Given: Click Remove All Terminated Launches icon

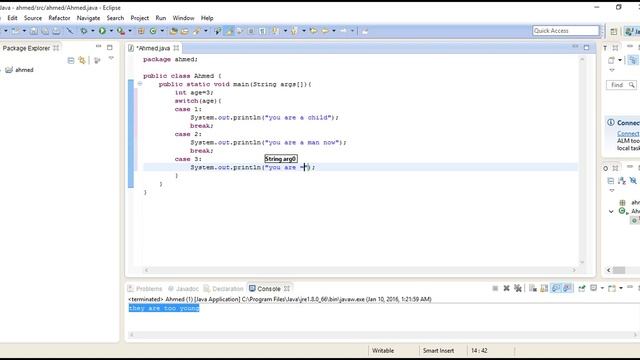Looking at the screenshot, I should point(518,288).
